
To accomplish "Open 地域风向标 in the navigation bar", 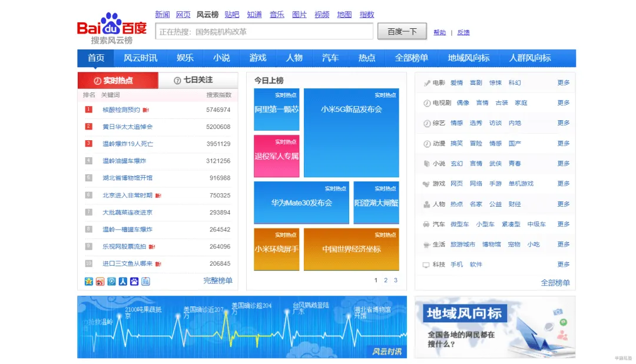I will click(x=469, y=58).
